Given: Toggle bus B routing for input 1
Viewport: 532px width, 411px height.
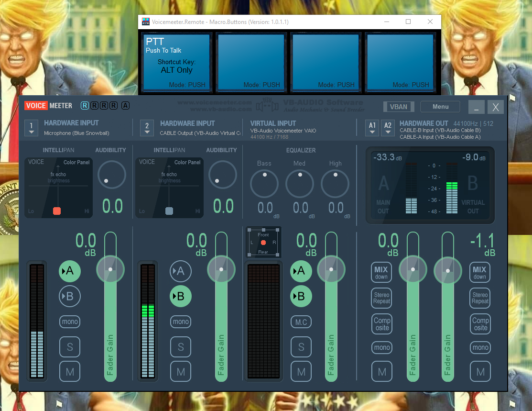Looking at the screenshot, I should pyautogui.click(x=70, y=296).
